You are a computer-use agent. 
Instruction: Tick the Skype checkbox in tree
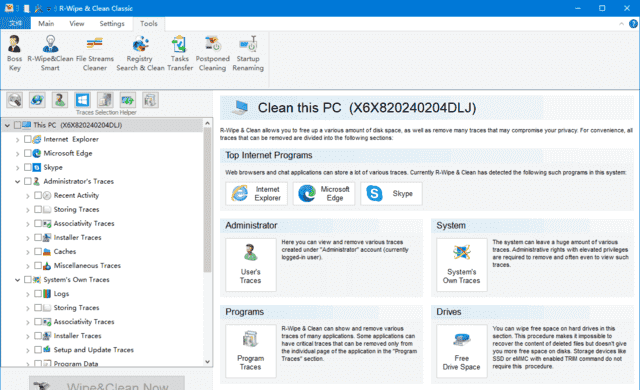[27, 167]
